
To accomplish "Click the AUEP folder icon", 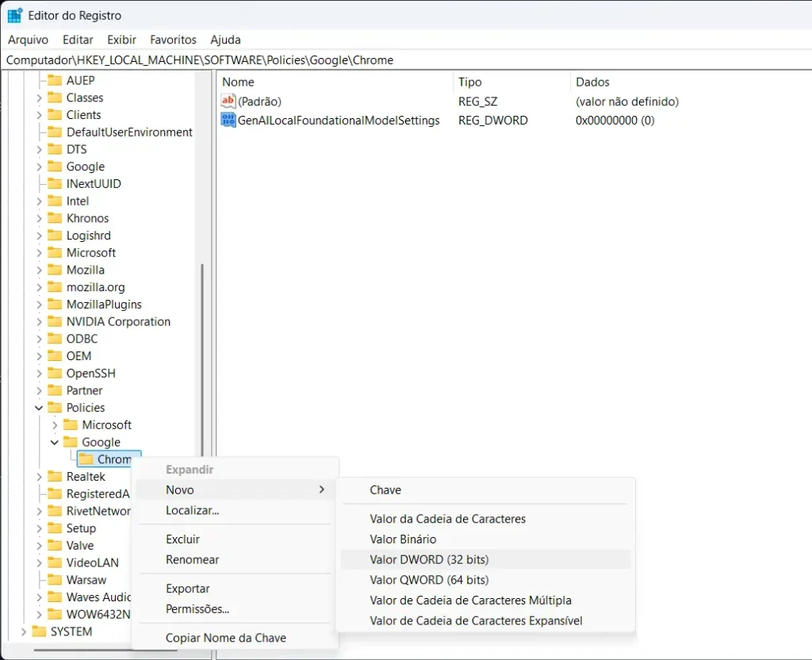I will click(55, 80).
